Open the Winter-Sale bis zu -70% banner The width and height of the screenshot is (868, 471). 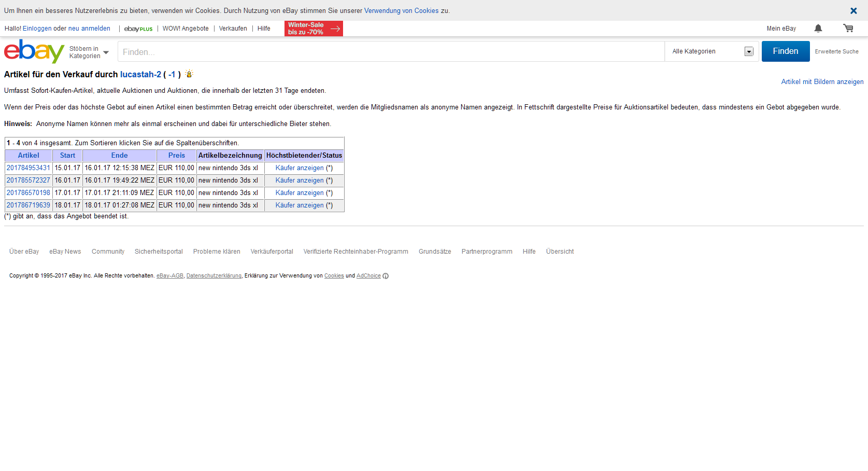coord(314,29)
